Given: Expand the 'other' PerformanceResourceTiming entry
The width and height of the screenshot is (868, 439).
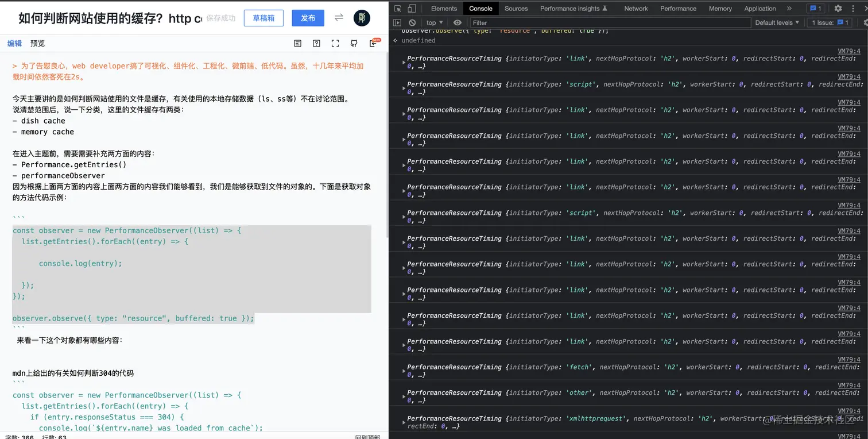Looking at the screenshot, I should (x=404, y=397).
